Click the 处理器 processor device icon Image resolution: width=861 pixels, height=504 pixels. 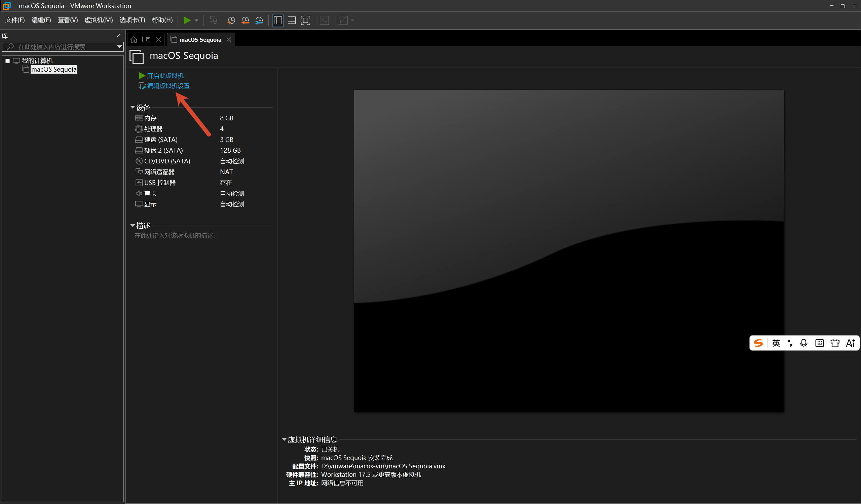click(x=139, y=129)
